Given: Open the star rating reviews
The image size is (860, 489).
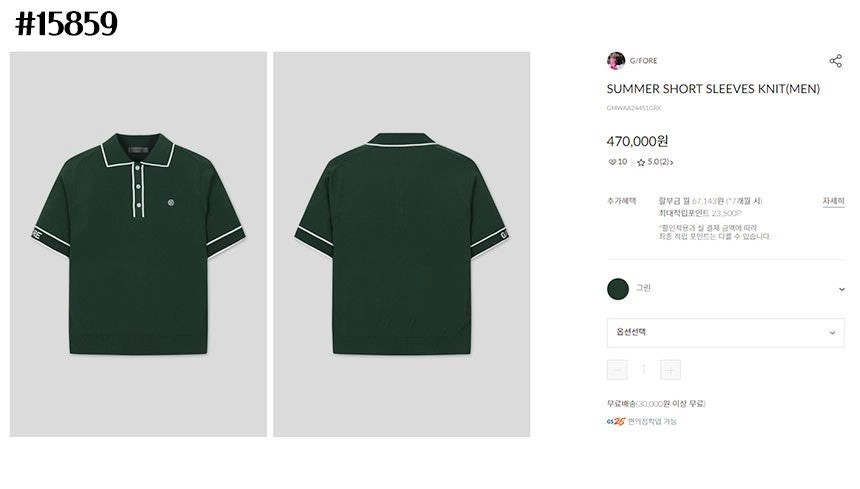Looking at the screenshot, I should pos(654,162).
